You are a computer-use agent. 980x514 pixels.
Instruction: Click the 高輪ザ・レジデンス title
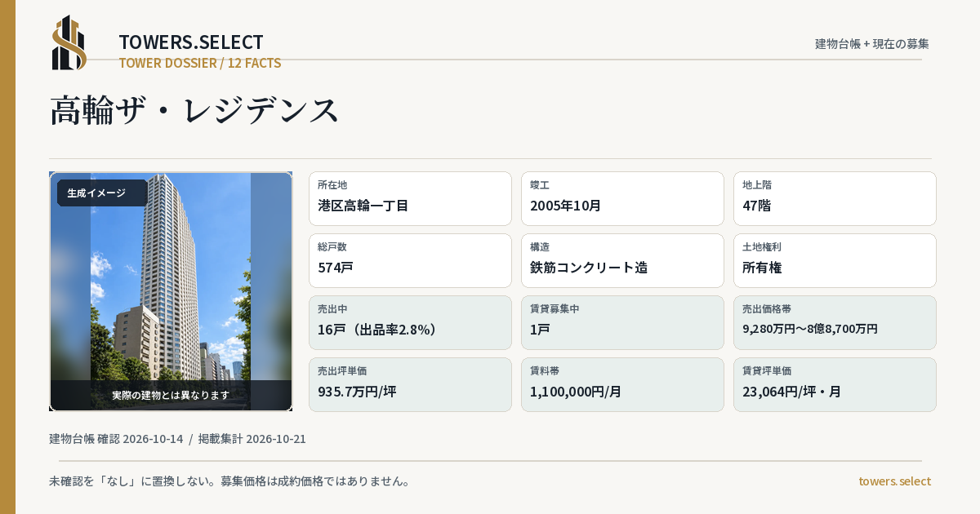point(194,110)
